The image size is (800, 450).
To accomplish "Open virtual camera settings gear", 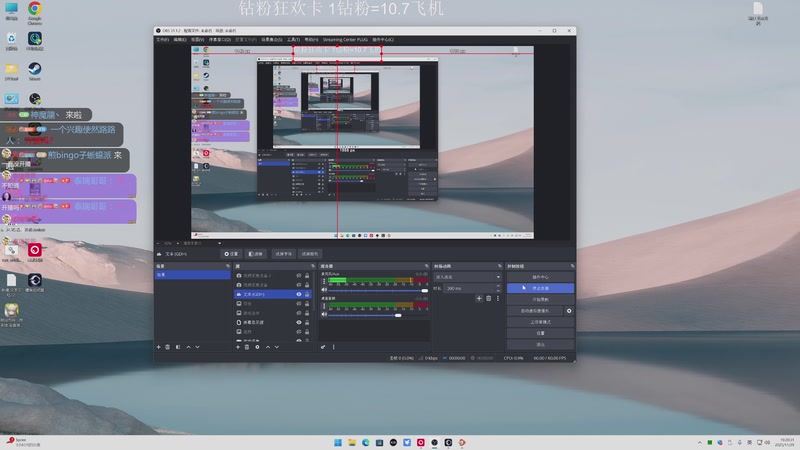I will click(x=569, y=311).
